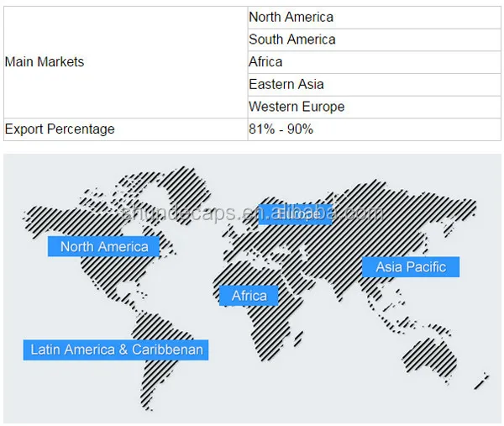Select Western Europe table cell

[374, 107]
